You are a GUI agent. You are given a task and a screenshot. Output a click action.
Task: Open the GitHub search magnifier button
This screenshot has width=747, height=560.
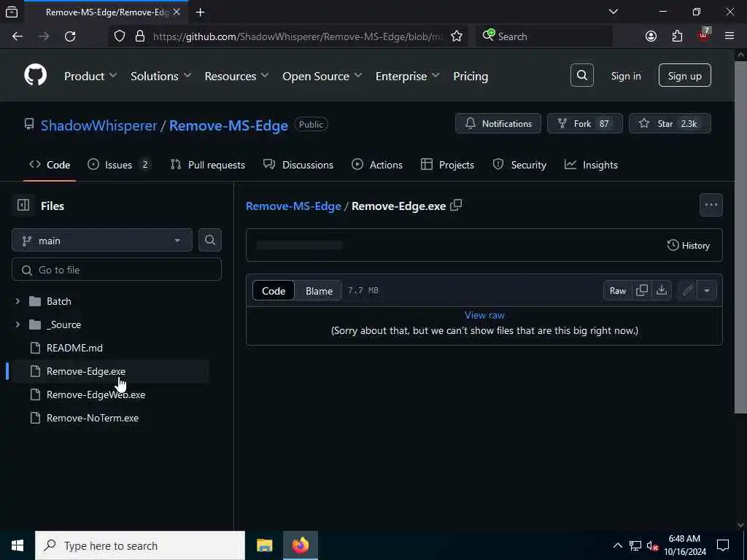point(581,75)
